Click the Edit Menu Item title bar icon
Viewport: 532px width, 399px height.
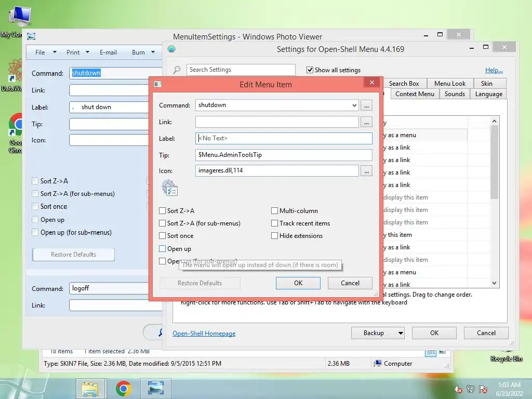click(x=158, y=84)
